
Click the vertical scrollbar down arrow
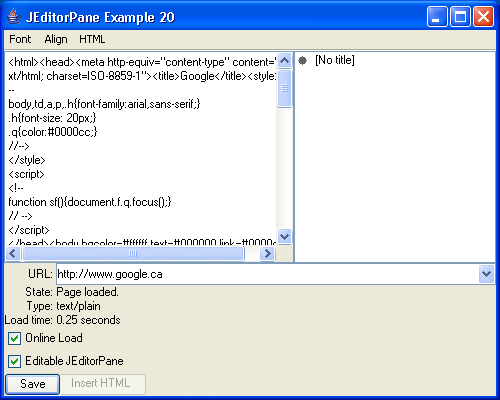[x=284, y=237]
